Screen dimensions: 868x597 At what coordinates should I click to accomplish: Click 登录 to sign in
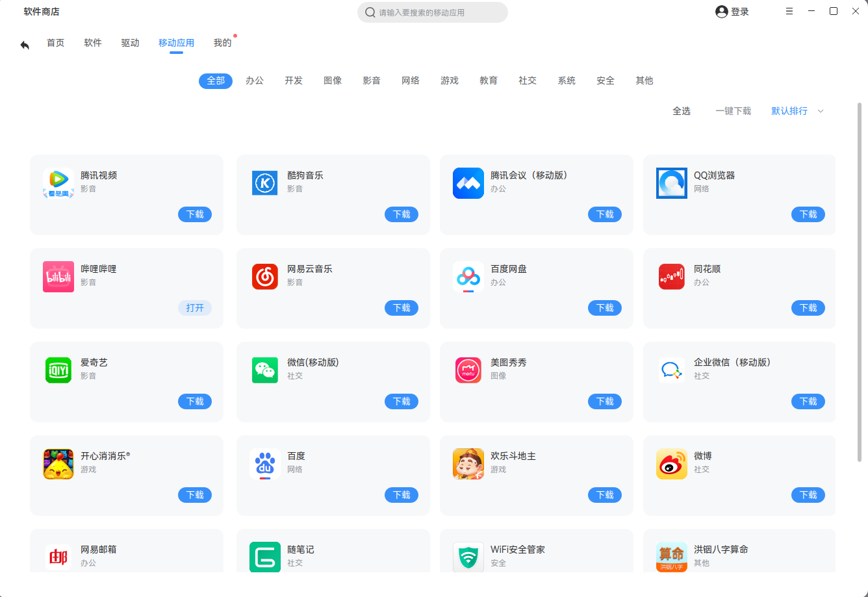[740, 12]
